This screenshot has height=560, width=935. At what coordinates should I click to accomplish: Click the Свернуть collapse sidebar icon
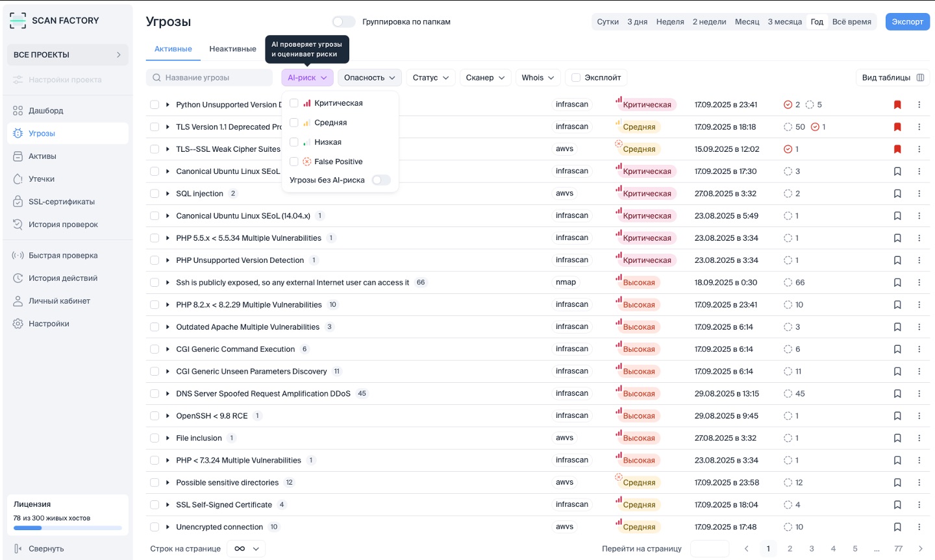18,549
